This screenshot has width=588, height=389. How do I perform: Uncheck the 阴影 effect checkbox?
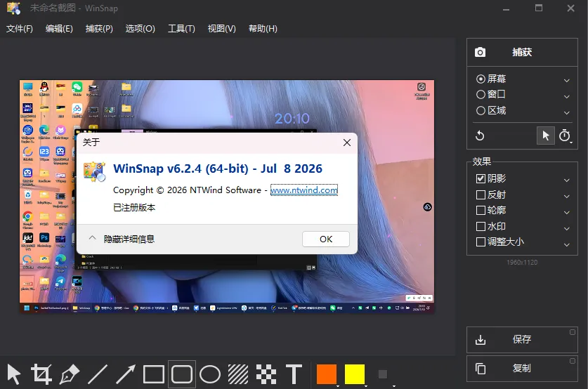pos(481,178)
